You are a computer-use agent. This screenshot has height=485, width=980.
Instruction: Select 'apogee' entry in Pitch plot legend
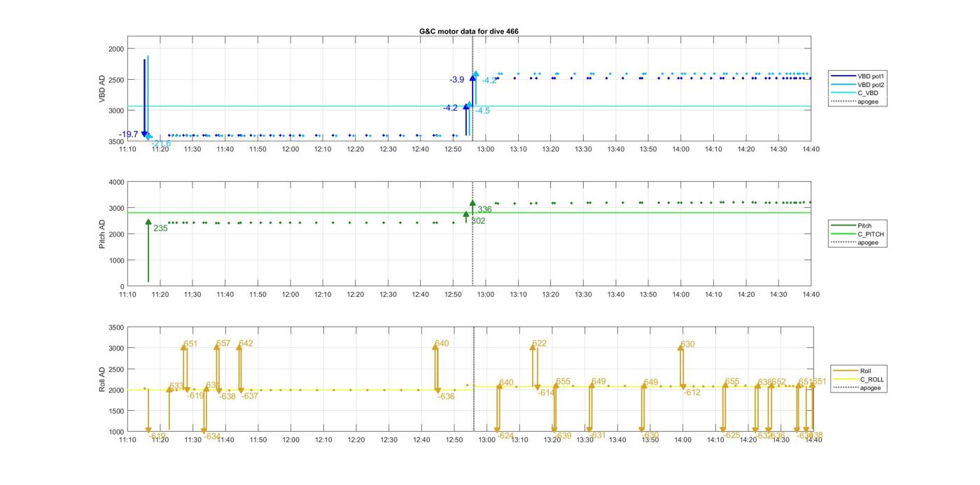point(855,242)
